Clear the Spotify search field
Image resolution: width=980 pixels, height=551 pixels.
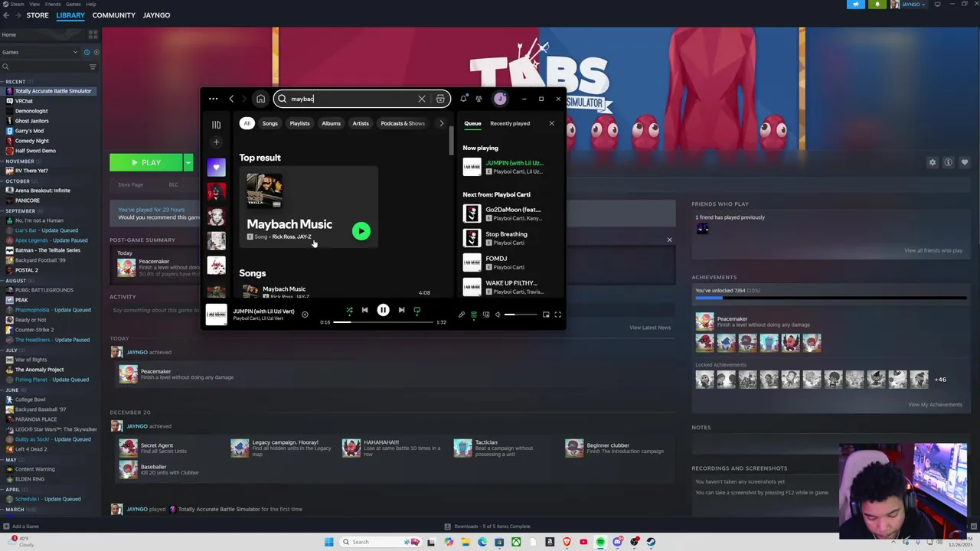coord(421,99)
